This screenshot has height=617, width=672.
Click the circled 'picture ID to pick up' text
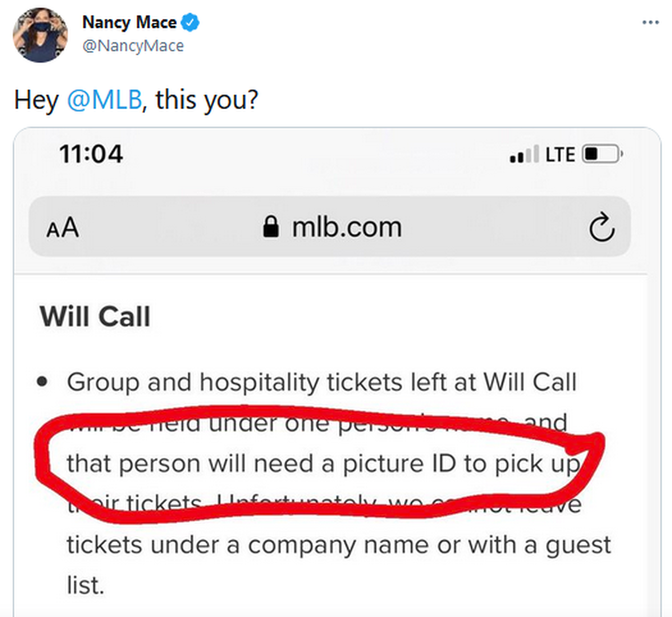[x=322, y=463]
